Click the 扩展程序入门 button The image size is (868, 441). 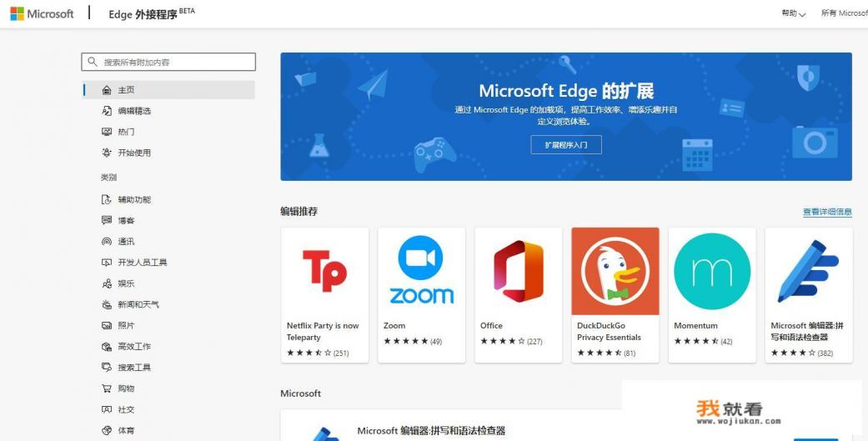(x=566, y=145)
